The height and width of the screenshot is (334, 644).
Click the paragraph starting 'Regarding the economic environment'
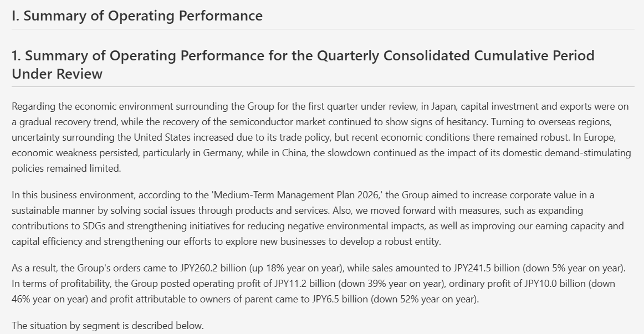(x=321, y=137)
